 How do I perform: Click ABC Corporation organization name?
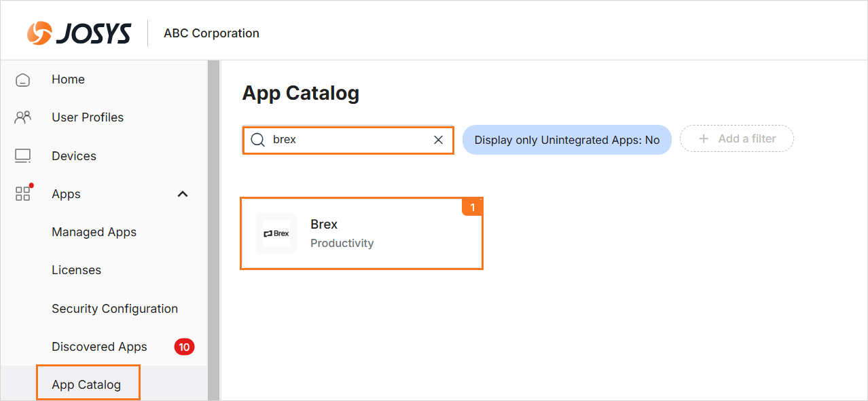[211, 33]
